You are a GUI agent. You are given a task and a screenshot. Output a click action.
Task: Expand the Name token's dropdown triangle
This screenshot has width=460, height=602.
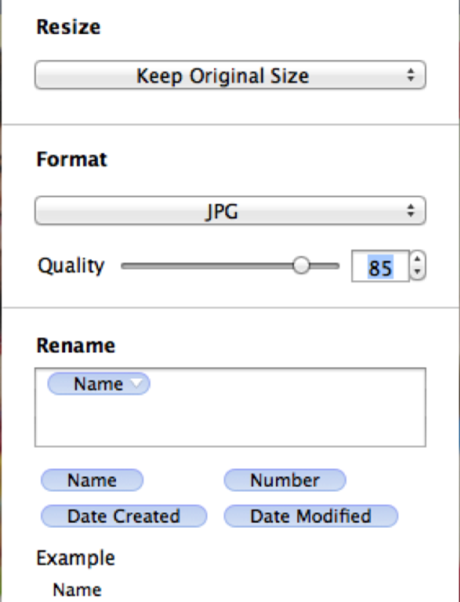click(x=136, y=383)
